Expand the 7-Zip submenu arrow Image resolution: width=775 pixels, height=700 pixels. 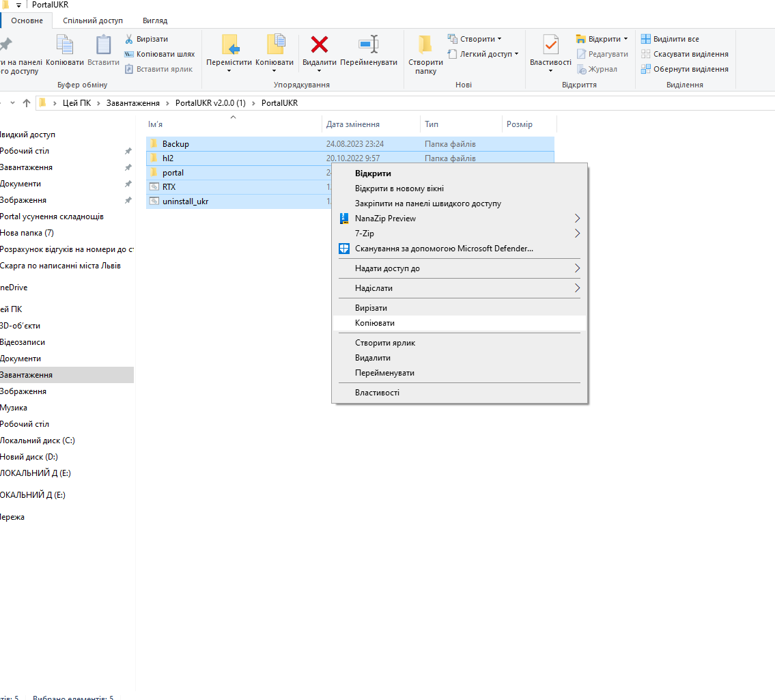(577, 234)
